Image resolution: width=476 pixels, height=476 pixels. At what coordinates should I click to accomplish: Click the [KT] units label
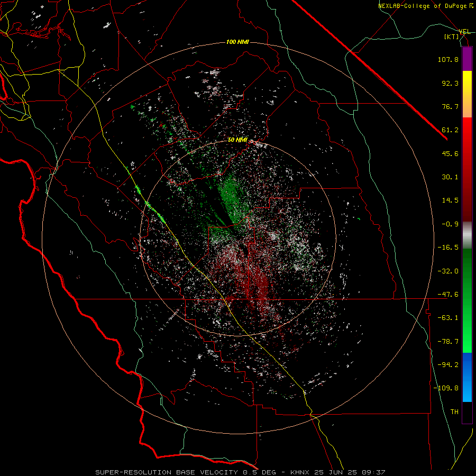click(x=452, y=36)
